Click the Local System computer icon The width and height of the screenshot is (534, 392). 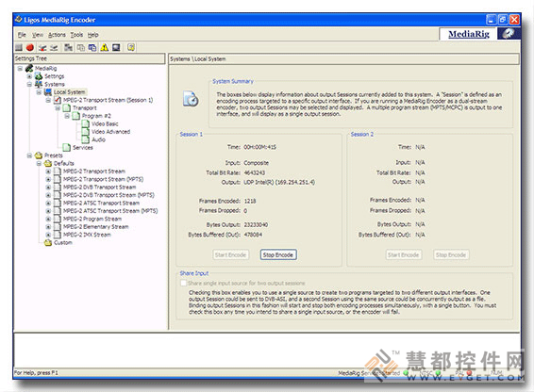(x=48, y=92)
